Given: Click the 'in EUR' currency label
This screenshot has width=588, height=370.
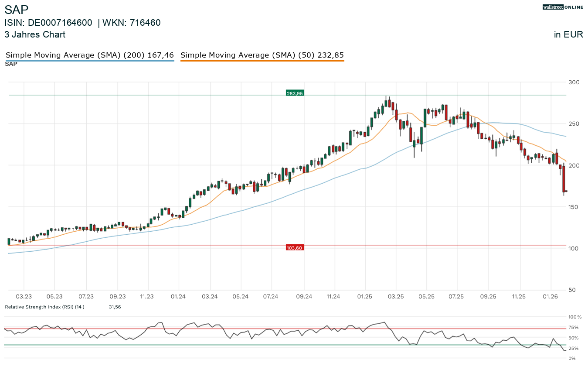Looking at the screenshot, I should click(x=568, y=34).
